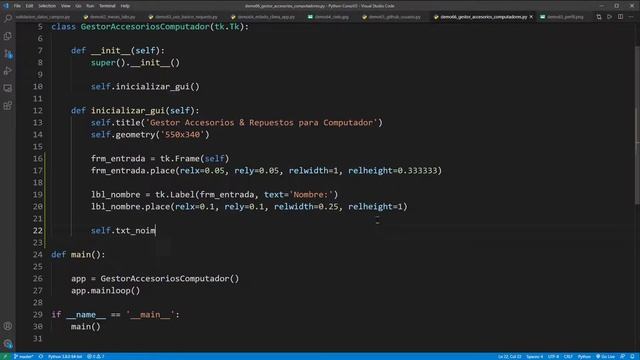Image resolution: width=640 pixels, height=360 pixels.
Task: Click the remote window indicator in status bar
Action: coord(5,356)
